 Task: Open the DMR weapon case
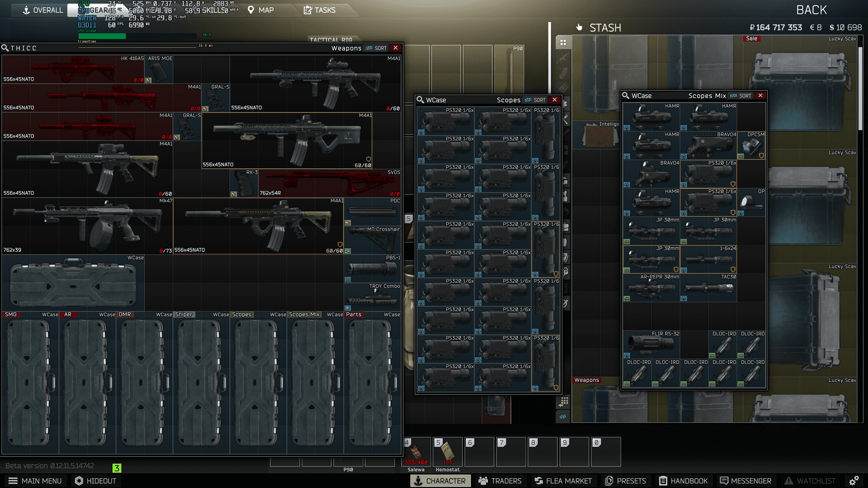pos(144,382)
